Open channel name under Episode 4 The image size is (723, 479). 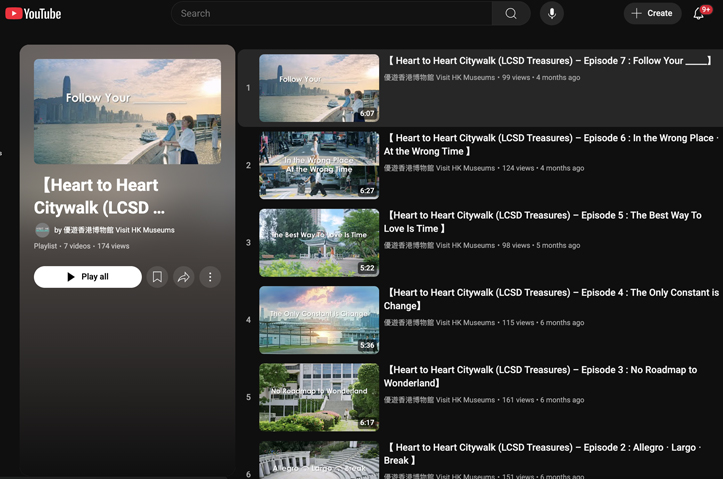coord(439,323)
